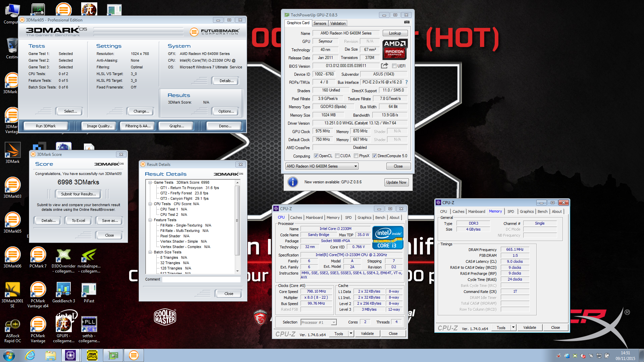
Task: Switch to CPU-Z in the taskbar
Action: coord(70,355)
